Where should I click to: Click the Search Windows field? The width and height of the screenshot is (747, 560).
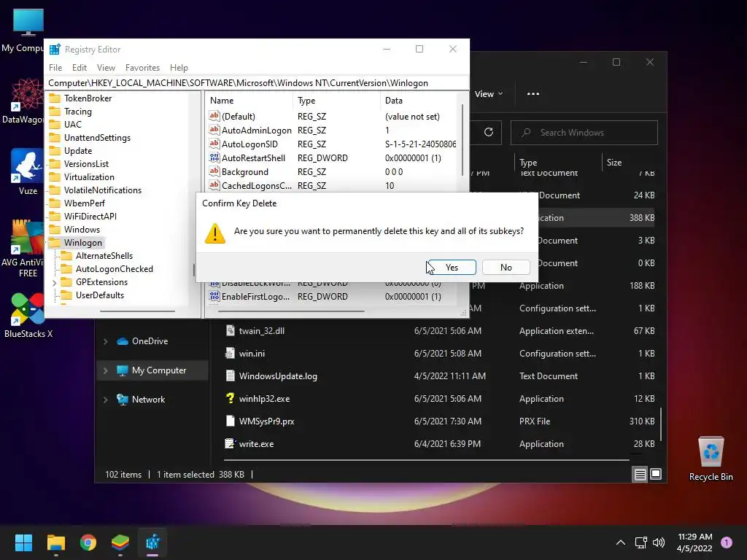click(584, 133)
